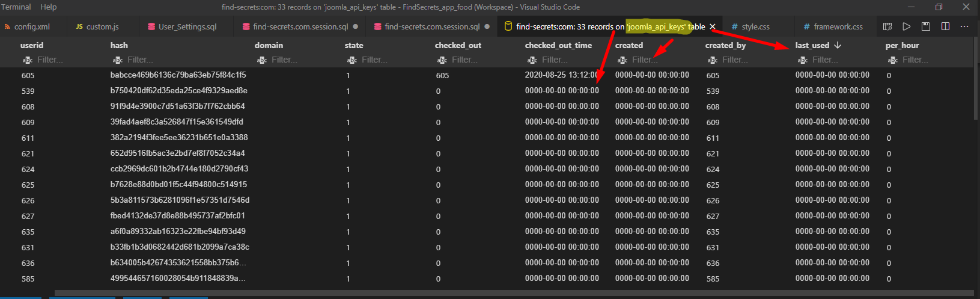The image size is (980, 299).
Task: Open the style.css tab
Action: click(x=755, y=26)
